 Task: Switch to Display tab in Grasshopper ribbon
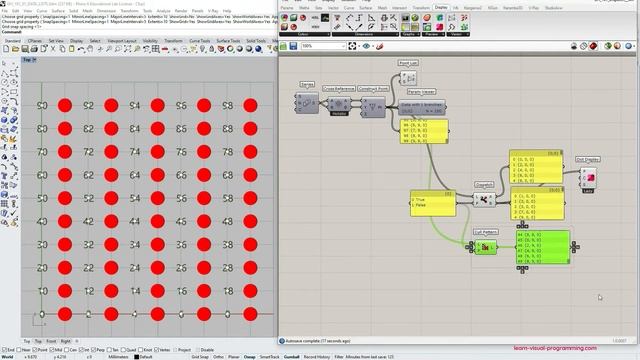tap(441, 7)
